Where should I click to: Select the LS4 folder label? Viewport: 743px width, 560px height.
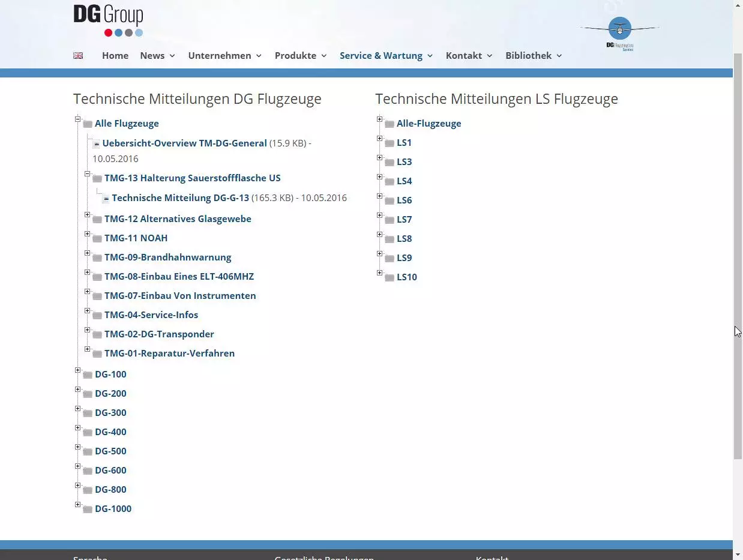point(405,181)
